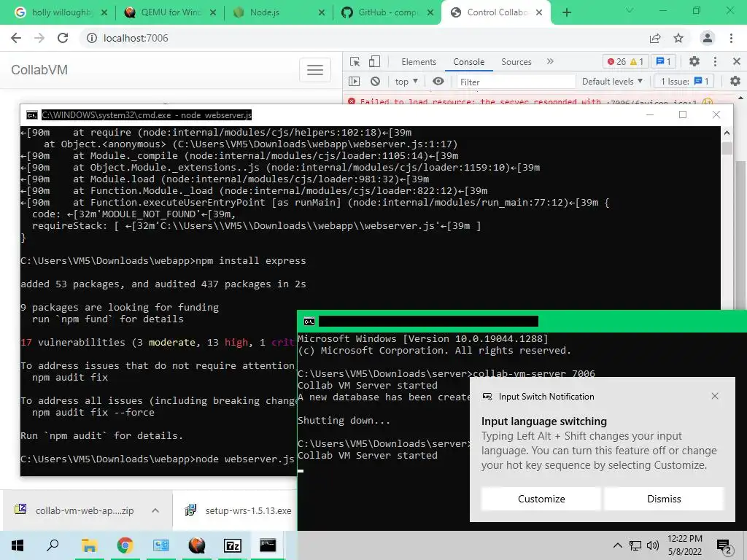
Task: Close the Control Collab tab
Action: pos(539,12)
